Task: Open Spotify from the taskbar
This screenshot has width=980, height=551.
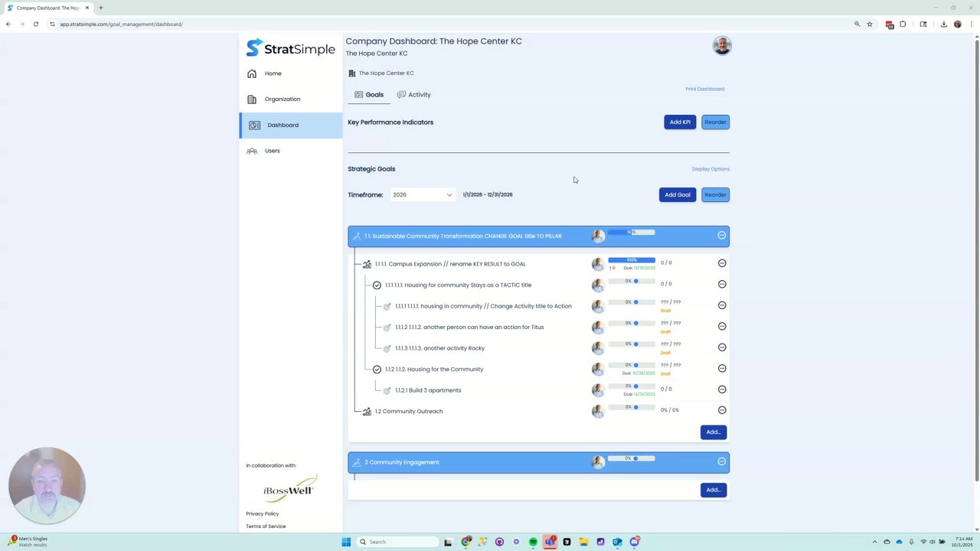Action: (533, 542)
